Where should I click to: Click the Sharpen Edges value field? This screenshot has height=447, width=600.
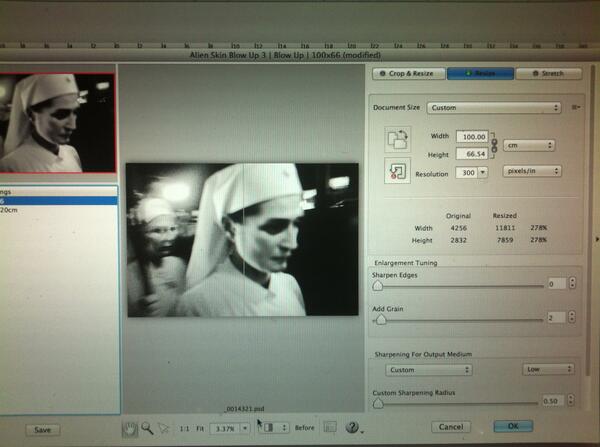click(557, 284)
